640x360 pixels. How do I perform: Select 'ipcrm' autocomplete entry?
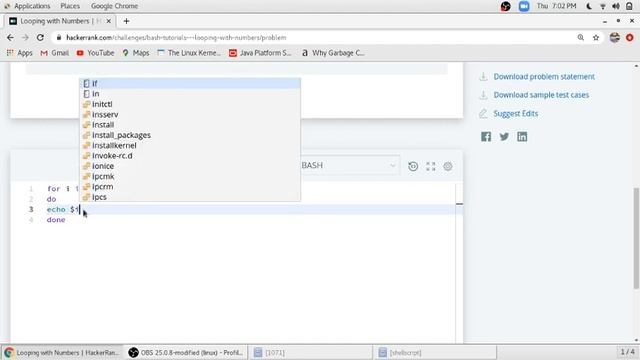tap(190, 187)
